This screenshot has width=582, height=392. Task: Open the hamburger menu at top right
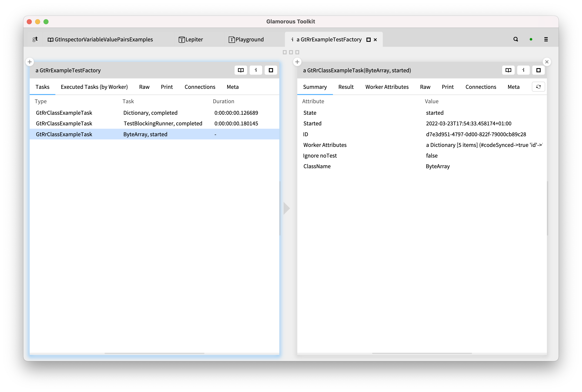click(546, 39)
